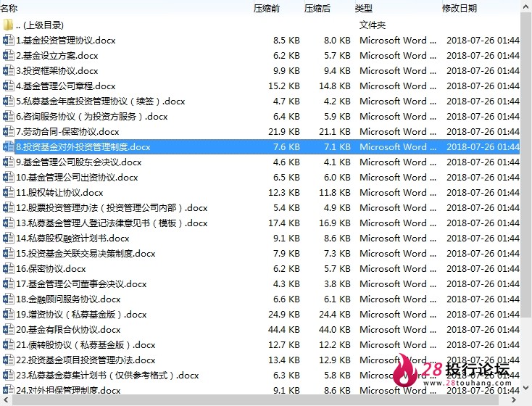
Task: Select file name 3.投资框架协议.docx
Action: [x=57, y=70]
